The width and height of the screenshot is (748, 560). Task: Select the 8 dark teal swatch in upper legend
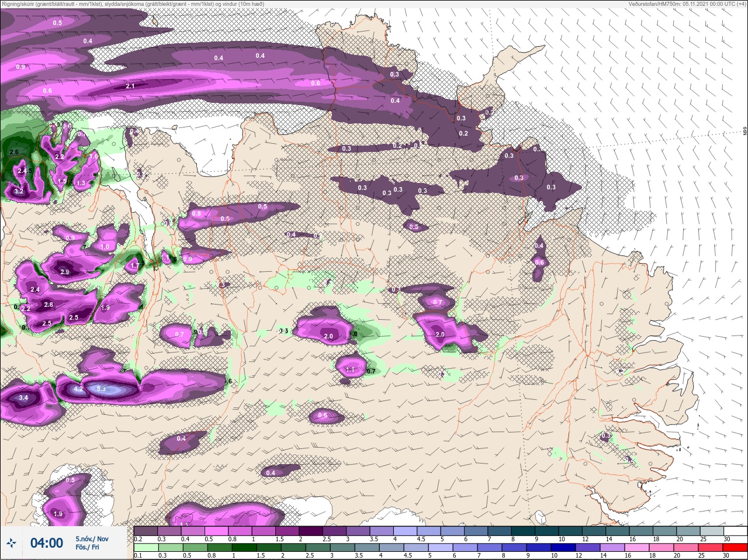(523, 531)
